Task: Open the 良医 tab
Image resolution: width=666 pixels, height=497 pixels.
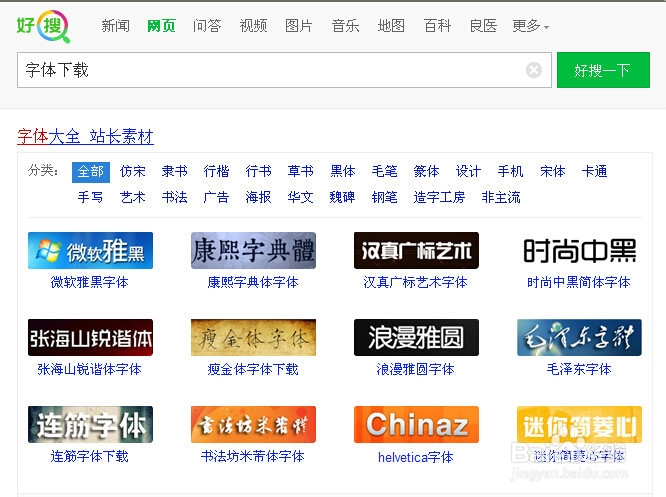Action: (x=483, y=26)
